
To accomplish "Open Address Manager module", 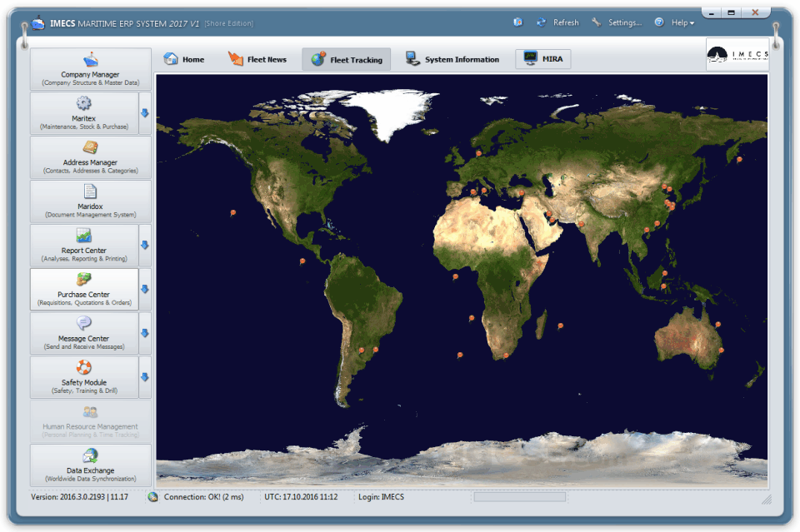I will 90,157.
